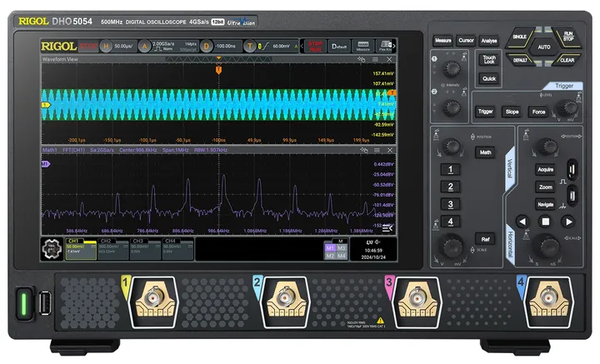This screenshot has width=600, height=364.
Task: Open the gear function navigation menu
Action: (x=52, y=249)
